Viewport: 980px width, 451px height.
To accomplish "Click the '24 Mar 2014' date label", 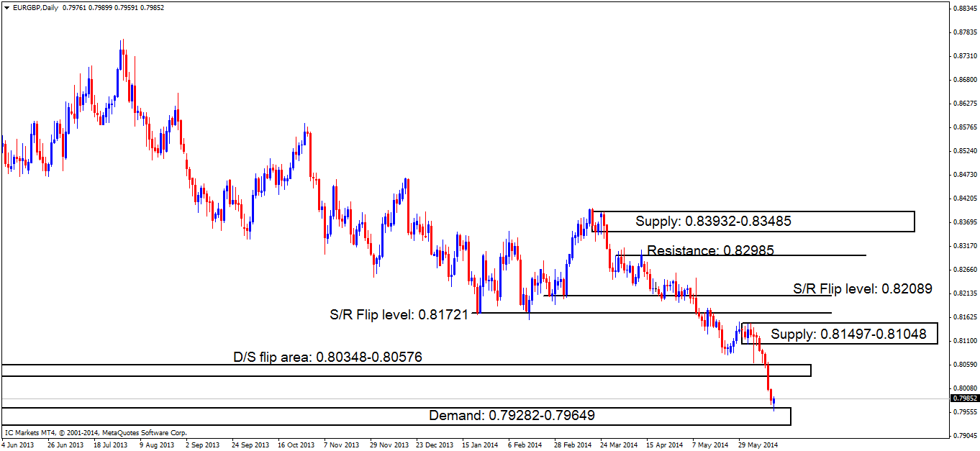I will pyautogui.click(x=620, y=445).
